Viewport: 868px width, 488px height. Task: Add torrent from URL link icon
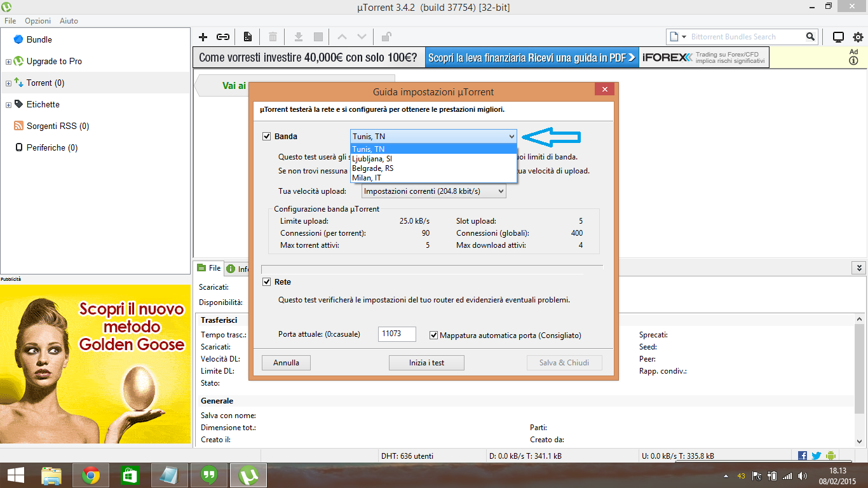click(x=223, y=37)
